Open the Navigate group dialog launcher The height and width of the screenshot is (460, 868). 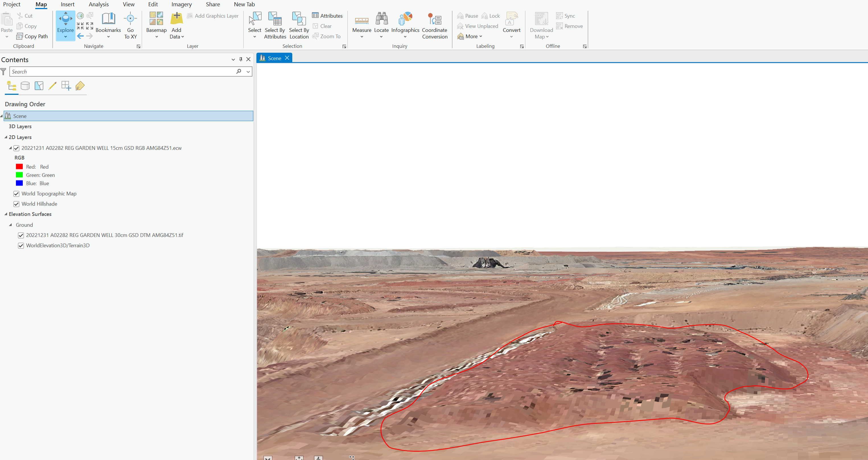139,46
